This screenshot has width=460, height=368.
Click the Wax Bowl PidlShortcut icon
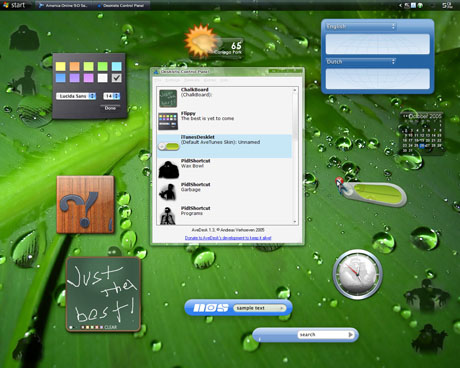tap(169, 169)
